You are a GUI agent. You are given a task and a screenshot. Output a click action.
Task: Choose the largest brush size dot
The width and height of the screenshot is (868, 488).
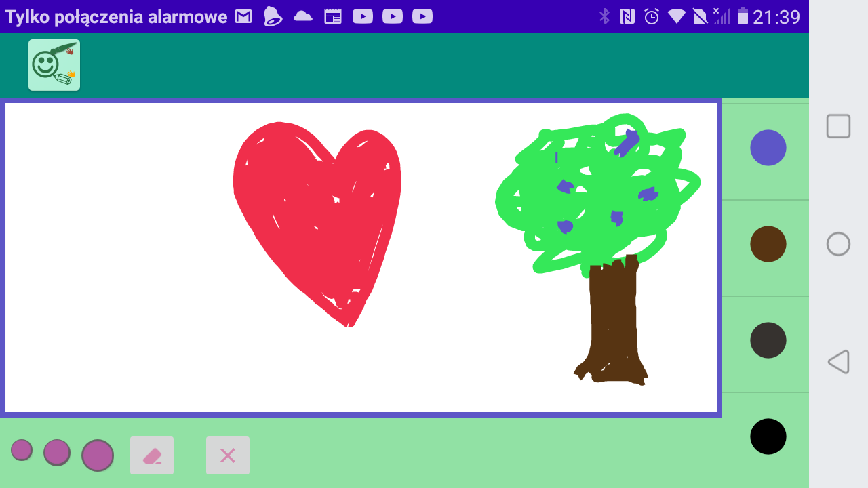pos(98,455)
